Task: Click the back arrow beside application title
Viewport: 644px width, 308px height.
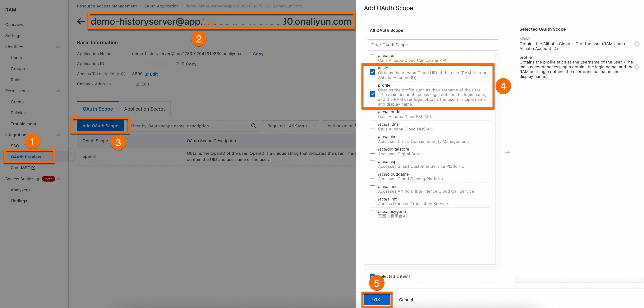Action: click(x=81, y=21)
